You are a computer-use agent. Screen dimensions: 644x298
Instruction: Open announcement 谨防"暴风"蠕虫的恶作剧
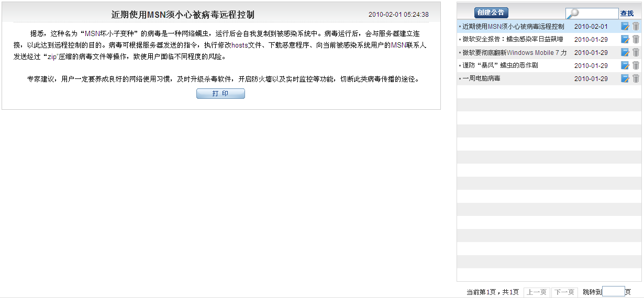[x=500, y=65]
